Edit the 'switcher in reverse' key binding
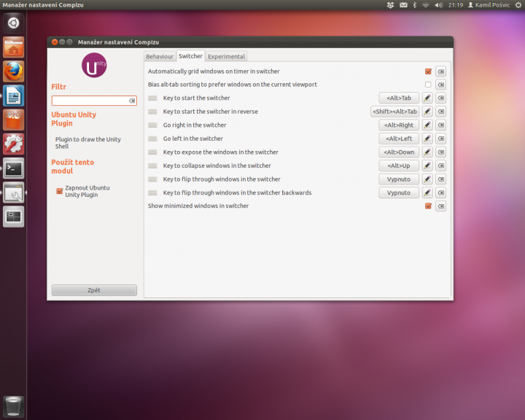Viewport: 525px width, 420px height. click(427, 112)
